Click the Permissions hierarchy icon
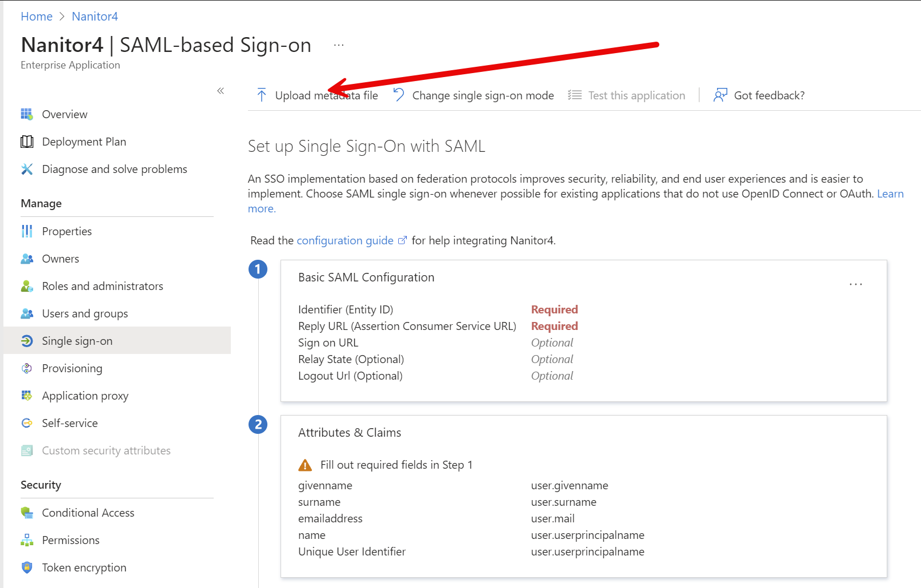 27,540
